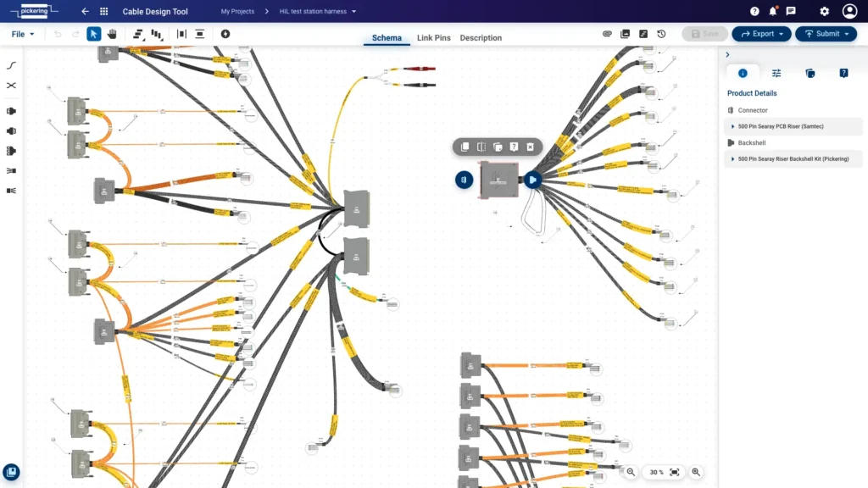Open the My Projects breadcrumb

[237, 11]
